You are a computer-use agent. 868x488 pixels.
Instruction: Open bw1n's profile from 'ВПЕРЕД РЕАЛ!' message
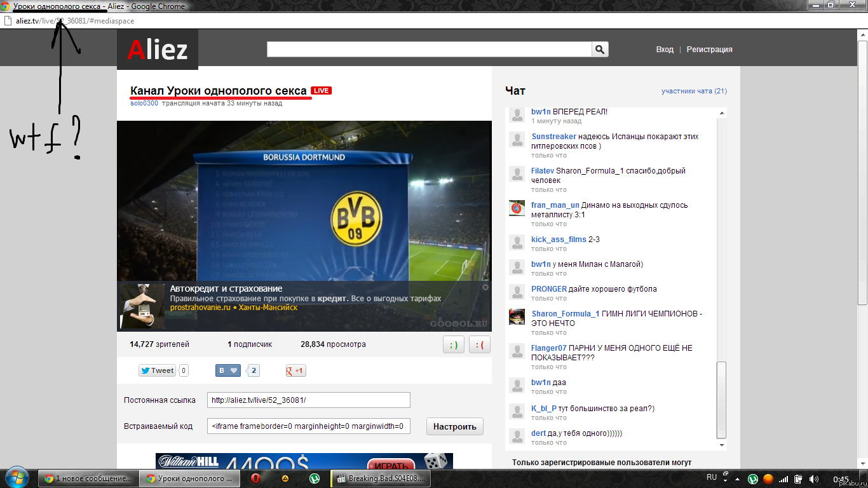coord(541,112)
